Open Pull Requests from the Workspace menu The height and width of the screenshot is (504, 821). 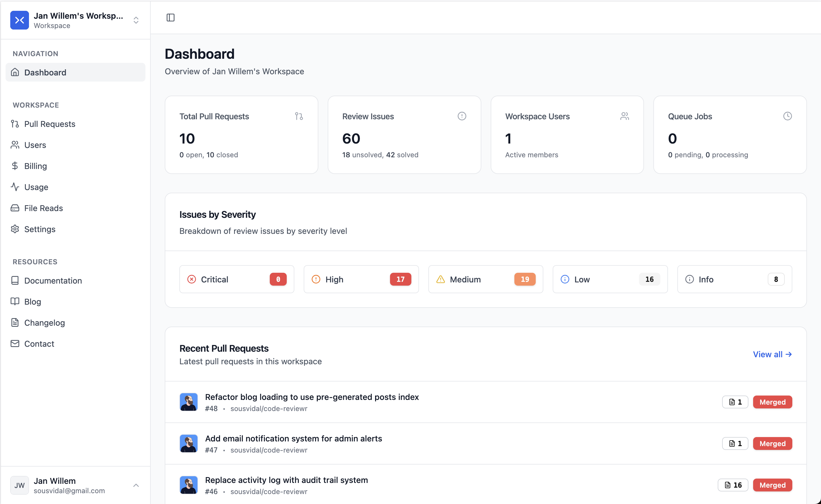tap(50, 124)
